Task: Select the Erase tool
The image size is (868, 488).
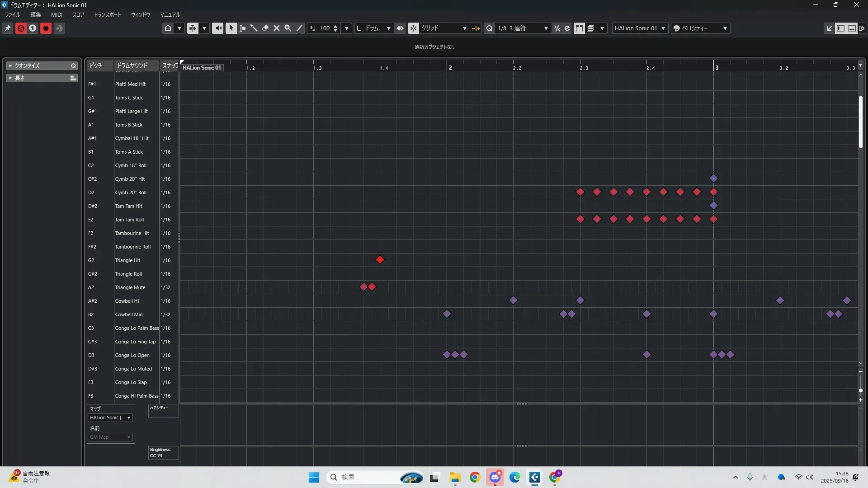Action: (265, 28)
